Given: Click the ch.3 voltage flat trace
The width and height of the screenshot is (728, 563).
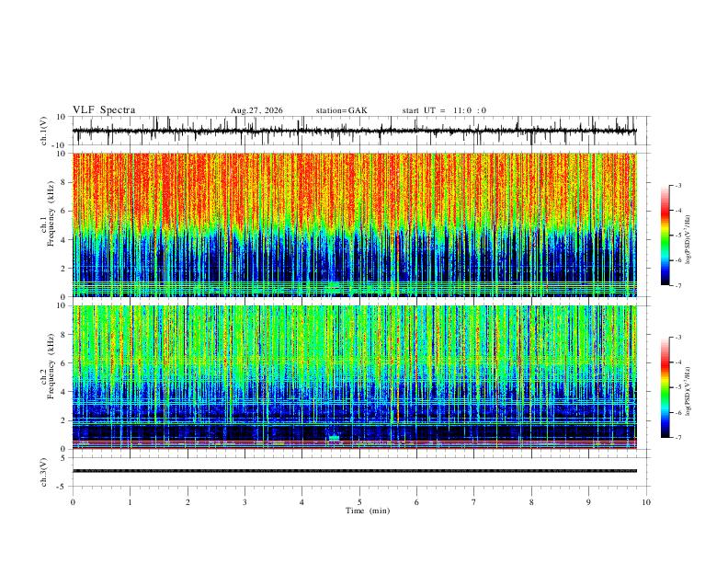Looking at the screenshot, I should click(x=355, y=471).
